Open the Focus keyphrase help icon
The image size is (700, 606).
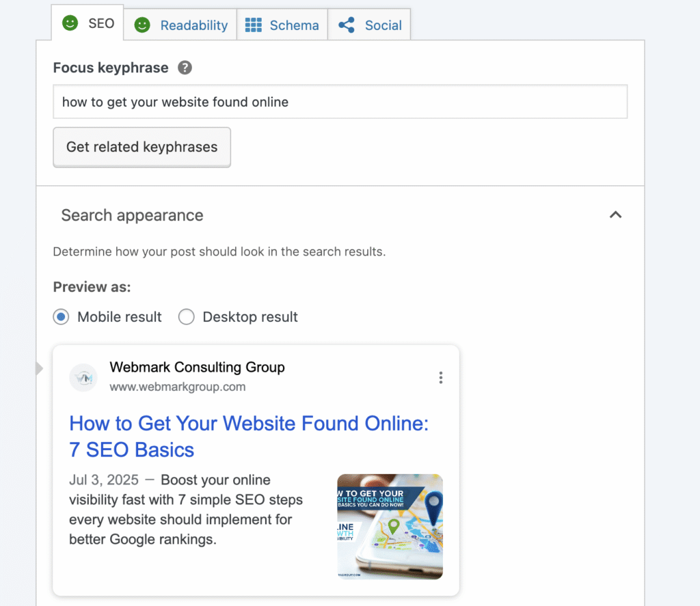tap(186, 68)
